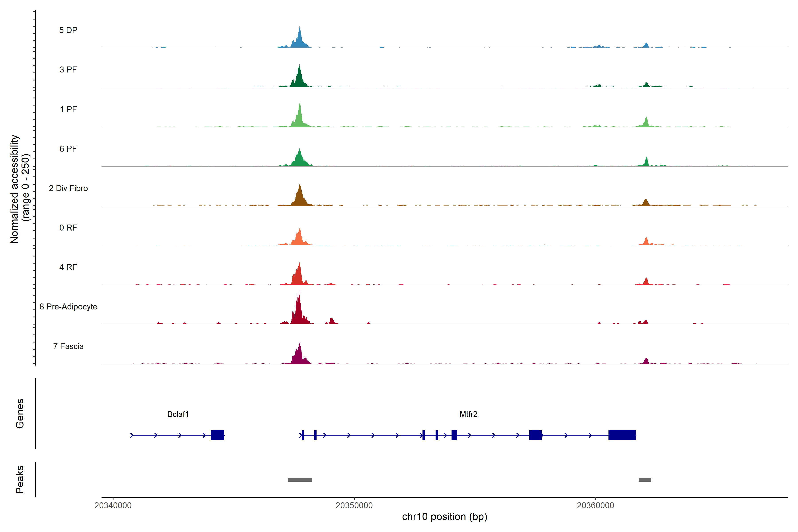Click the large Mtfr2 final exon block
The width and height of the screenshot is (798, 532).
622,435
